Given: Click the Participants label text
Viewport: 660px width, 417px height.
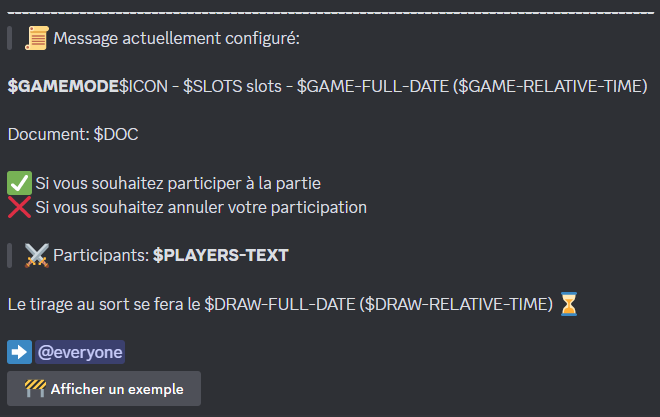Looking at the screenshot, I should (101, 255).
